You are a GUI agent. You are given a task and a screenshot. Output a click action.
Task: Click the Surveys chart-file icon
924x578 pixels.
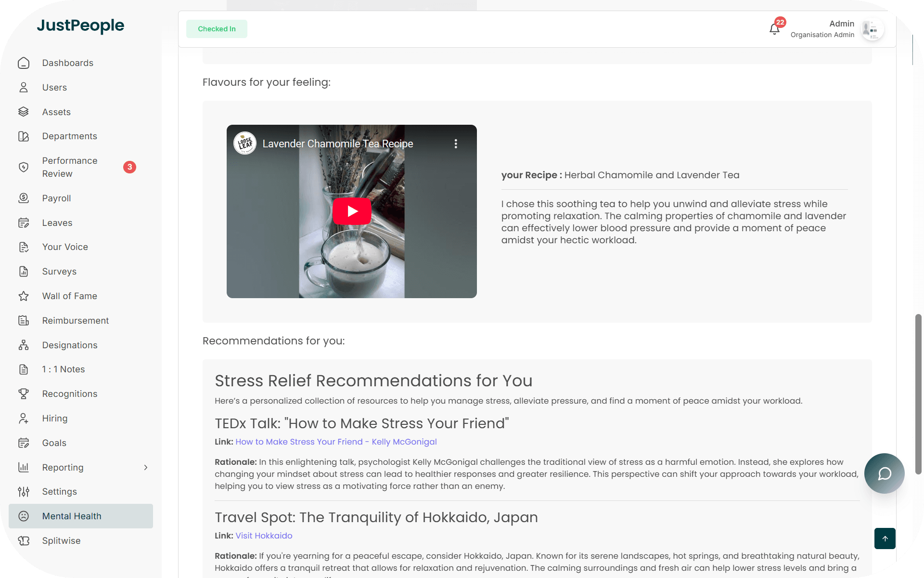click(x=24, y=272)
